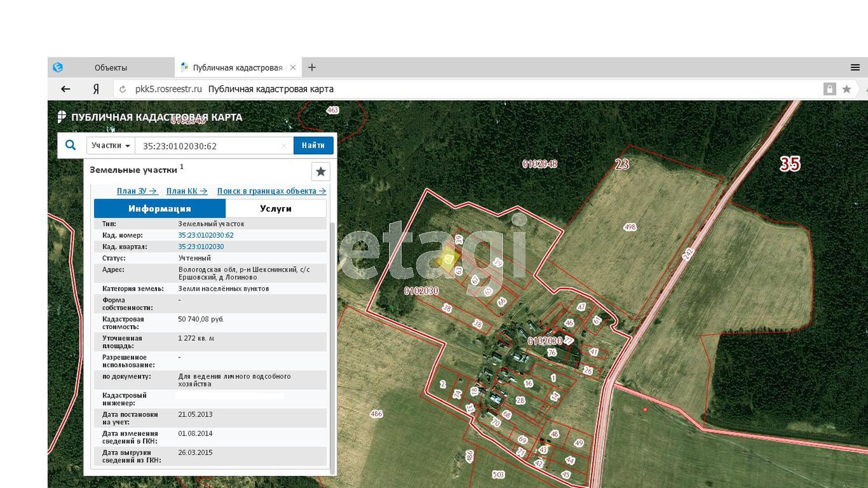Open the Информация tab
The width and height of the screenshot is (868, 488).
pyautogui.click(x=160, y=208)
